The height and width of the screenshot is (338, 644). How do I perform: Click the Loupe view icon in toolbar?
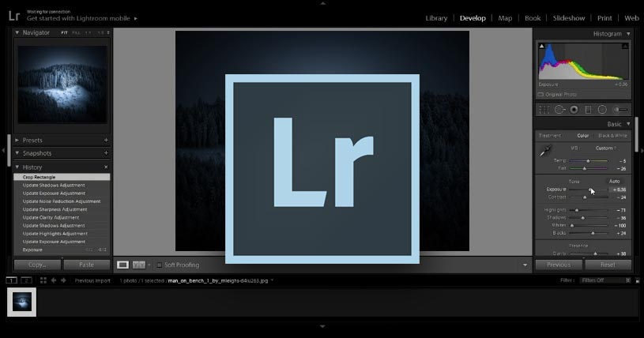[x=122, y=265]
